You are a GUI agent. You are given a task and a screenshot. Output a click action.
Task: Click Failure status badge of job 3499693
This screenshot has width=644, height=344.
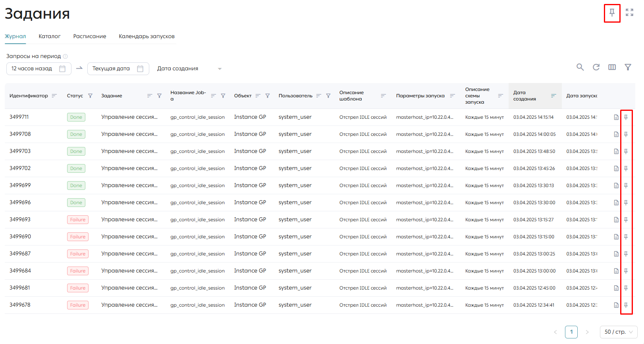click(x=78, y=220)
